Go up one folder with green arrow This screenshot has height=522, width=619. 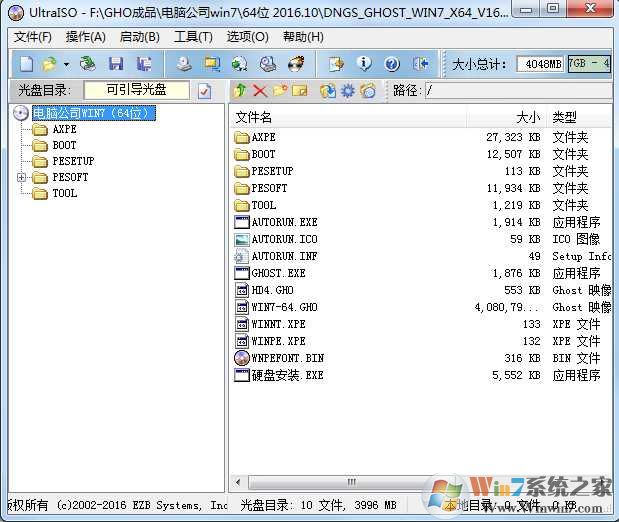pos(239,91)
